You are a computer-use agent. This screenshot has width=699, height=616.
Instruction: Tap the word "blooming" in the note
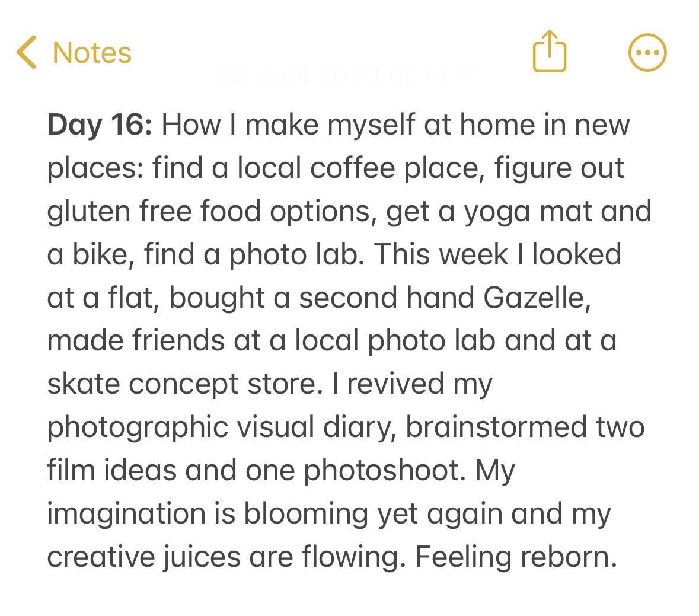(306, 514)
